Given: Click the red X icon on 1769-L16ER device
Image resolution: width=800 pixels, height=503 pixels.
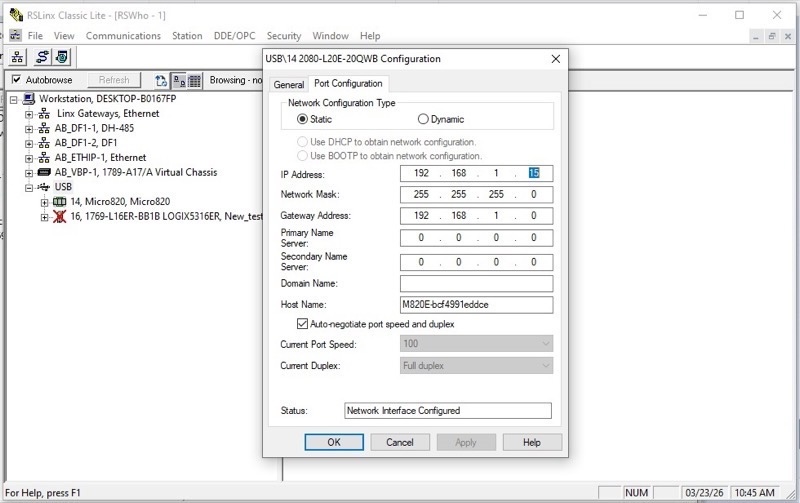Looking at the screenshot, I should click(60, 216).
